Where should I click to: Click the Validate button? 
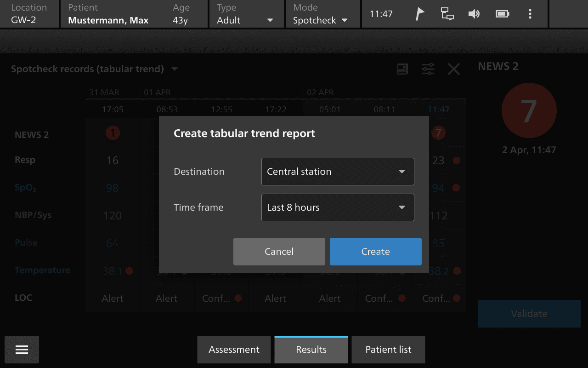529,314
